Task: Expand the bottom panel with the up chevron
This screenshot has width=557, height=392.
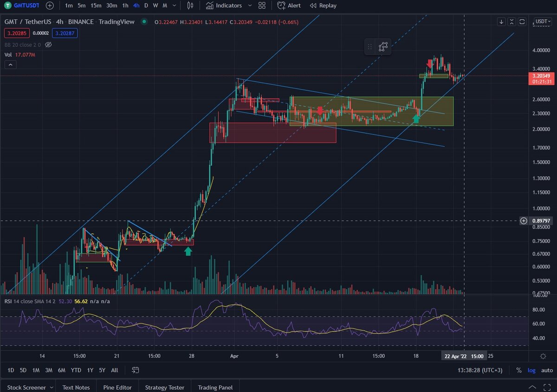Action: pyautogui.click(x=532, y=387)
